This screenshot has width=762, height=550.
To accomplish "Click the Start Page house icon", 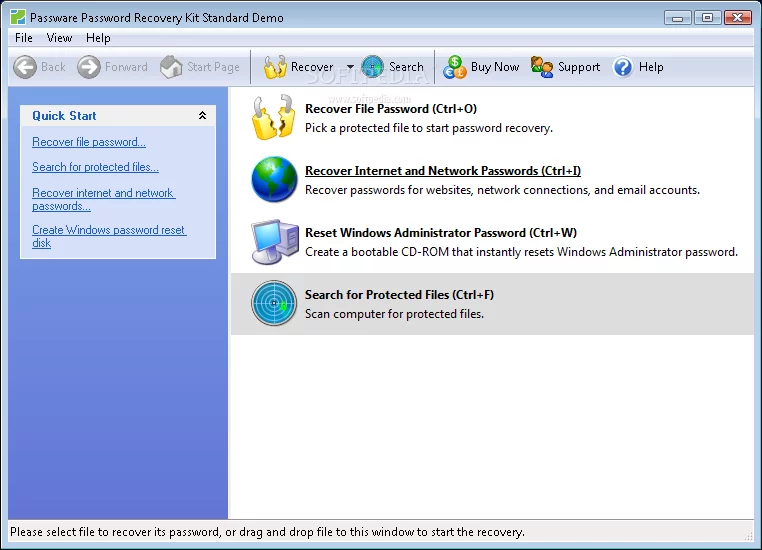I will (x=171, y=67).
